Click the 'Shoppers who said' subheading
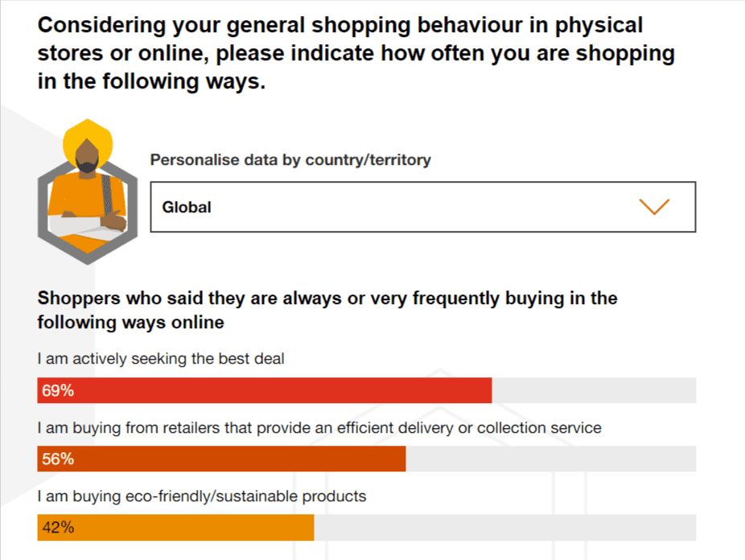745x560 pixels. click(x=327, y=310)
